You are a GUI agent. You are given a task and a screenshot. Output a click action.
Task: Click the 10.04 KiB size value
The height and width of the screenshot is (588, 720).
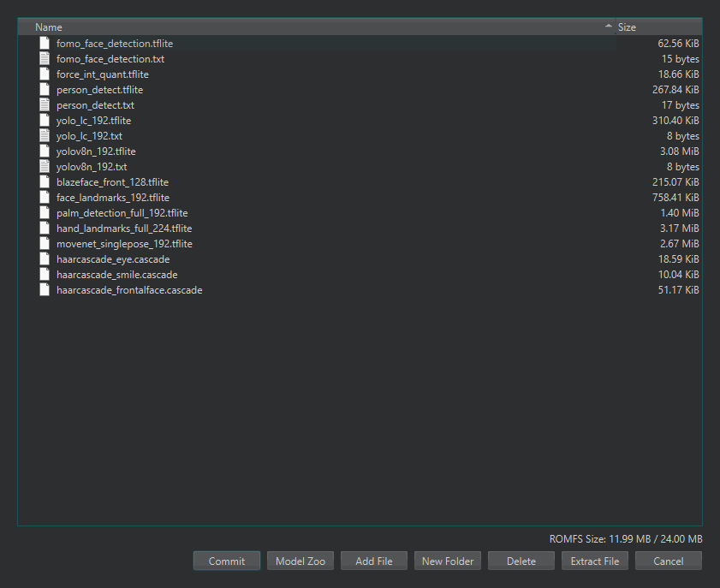678,275
